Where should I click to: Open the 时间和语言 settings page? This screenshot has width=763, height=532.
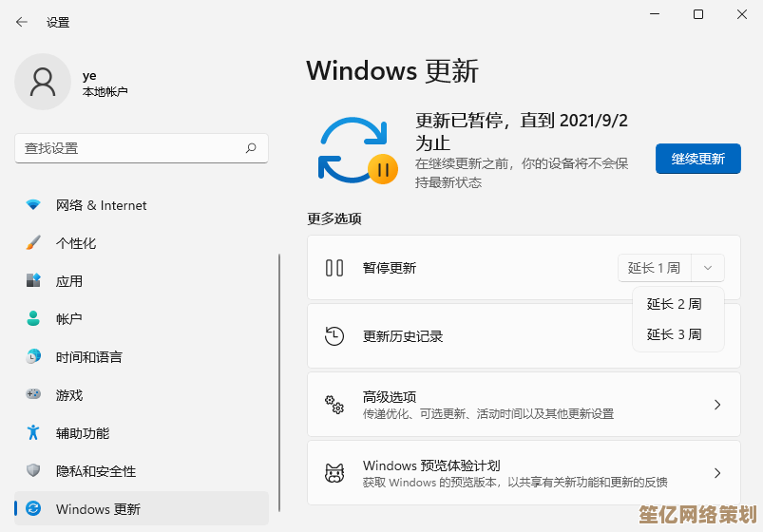point(142,357)
